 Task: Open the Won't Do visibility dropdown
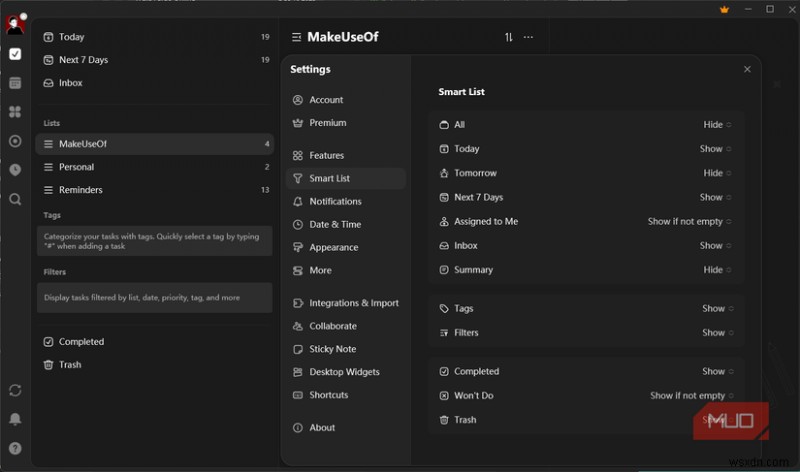[x=692, y=396]
